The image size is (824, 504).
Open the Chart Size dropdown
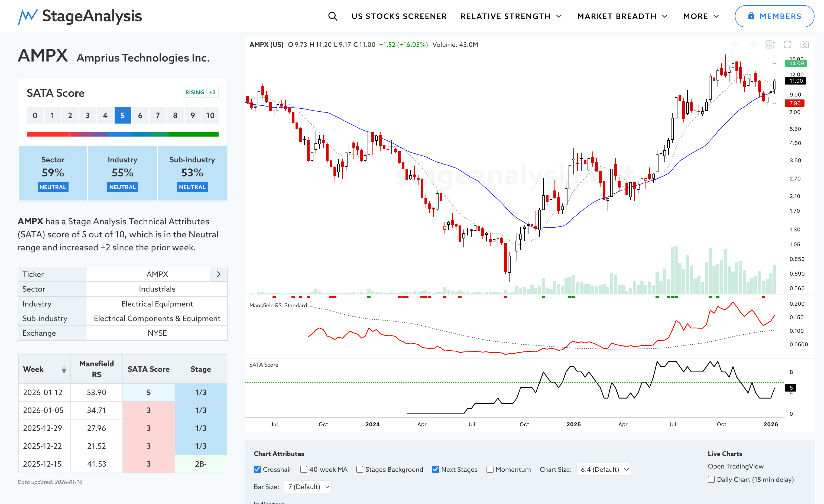[604, 469]
